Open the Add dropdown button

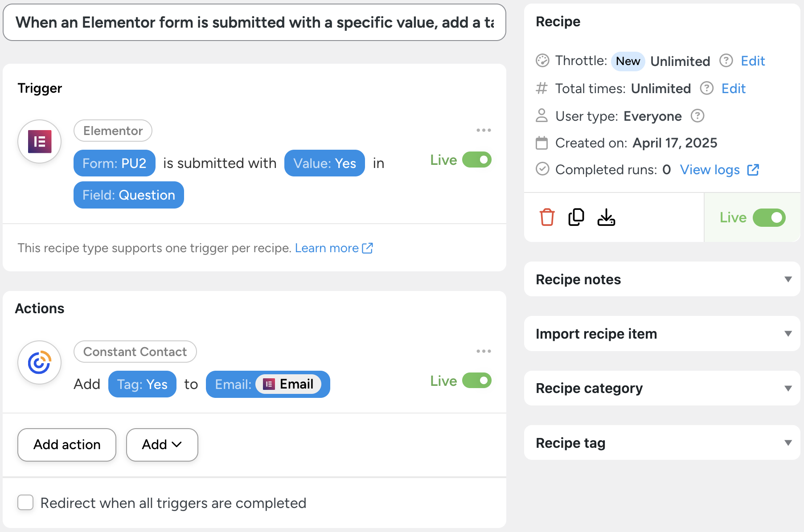click(x=162, y=445)
